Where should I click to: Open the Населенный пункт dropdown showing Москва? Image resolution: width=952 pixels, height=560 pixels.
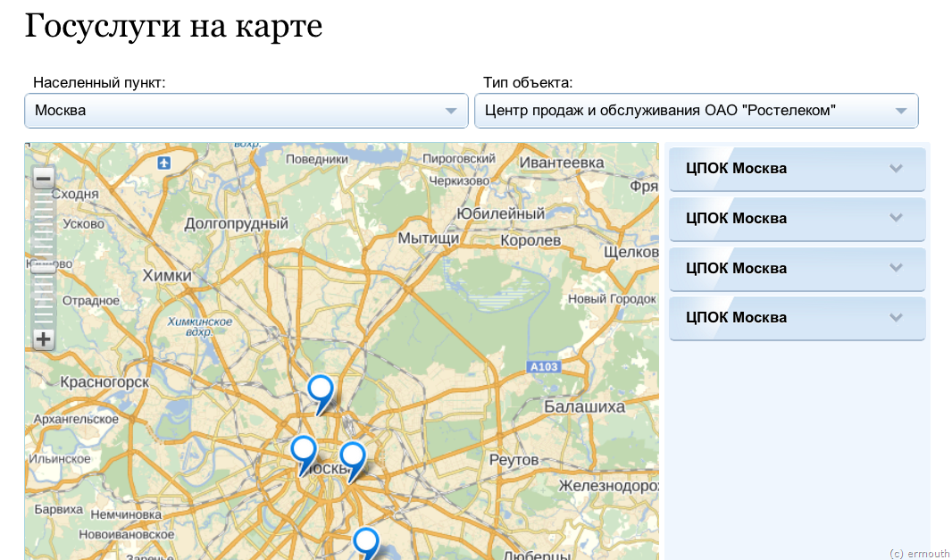[246, 111]
